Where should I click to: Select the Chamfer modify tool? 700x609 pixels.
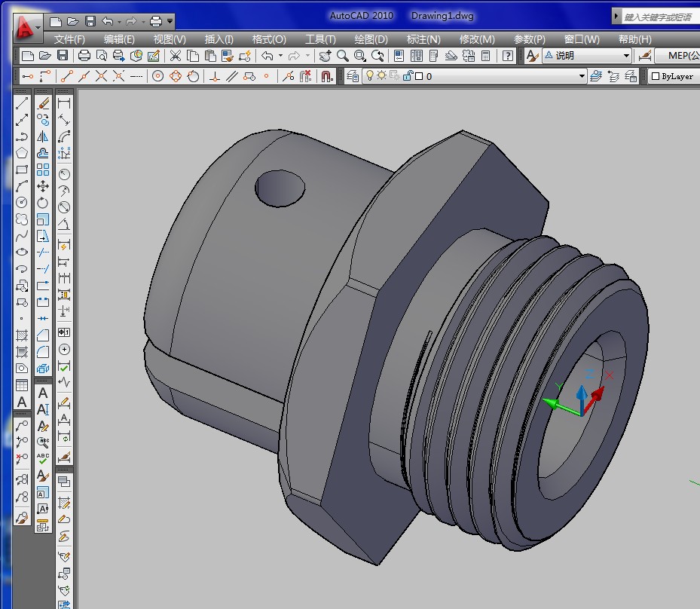(x=43, y=335)
